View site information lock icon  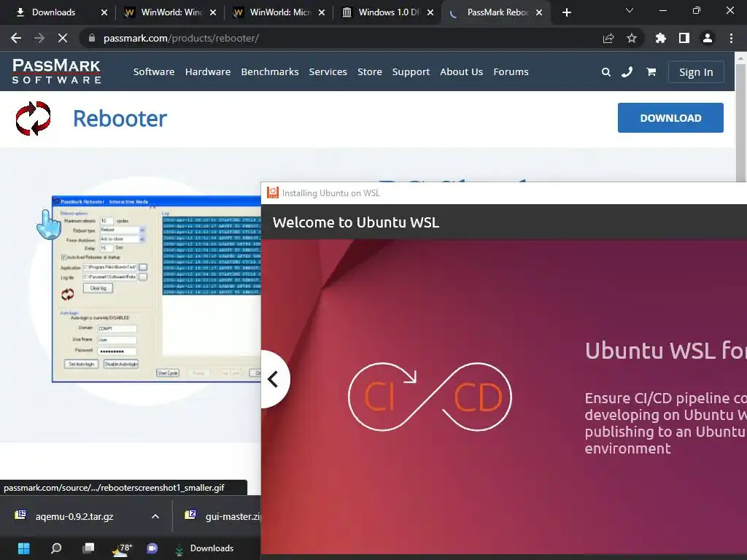click(x=91, y=38)
